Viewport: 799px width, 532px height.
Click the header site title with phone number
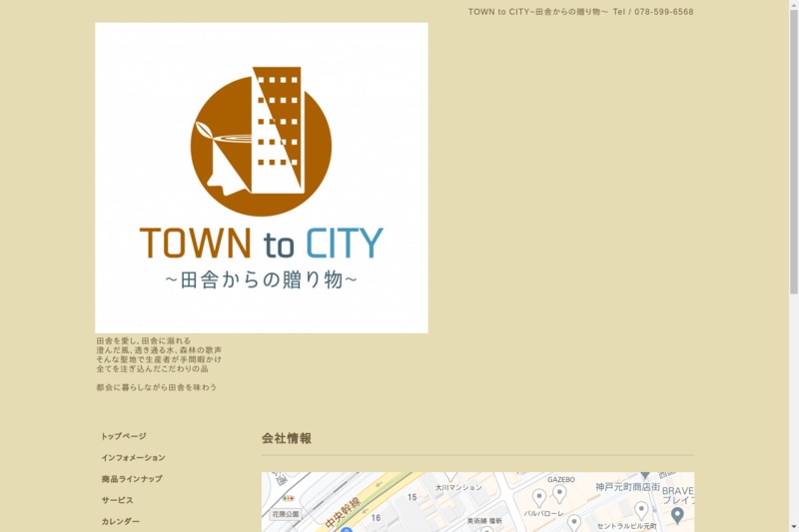click(580, 12)
